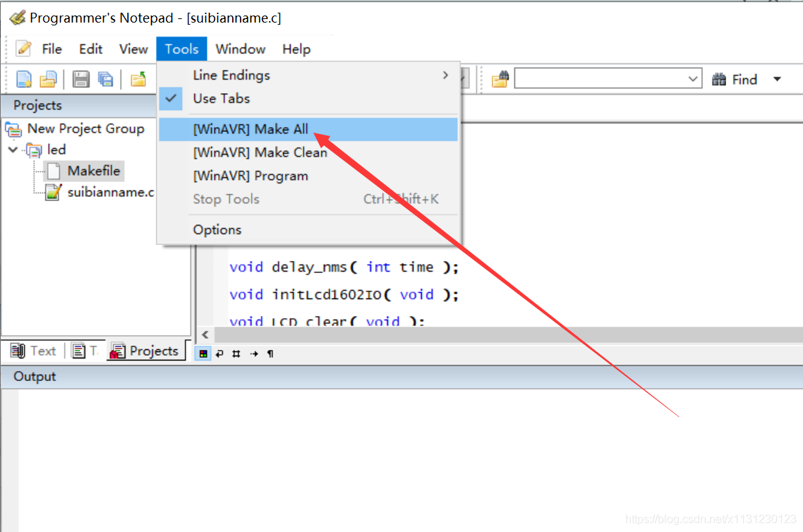Click the Programmer's Notepad title bar app icon
Viewport: 803px width, 532px height.
[x=18, y=18]
